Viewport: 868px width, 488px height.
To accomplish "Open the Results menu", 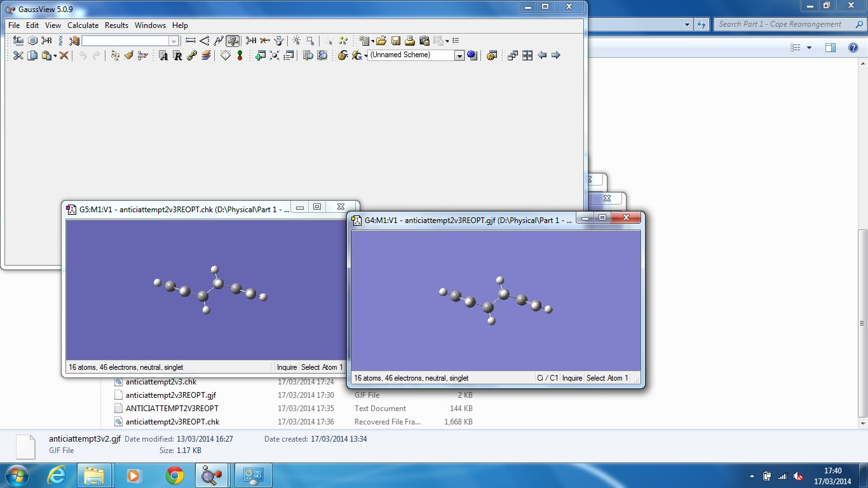I will point(116,25).
